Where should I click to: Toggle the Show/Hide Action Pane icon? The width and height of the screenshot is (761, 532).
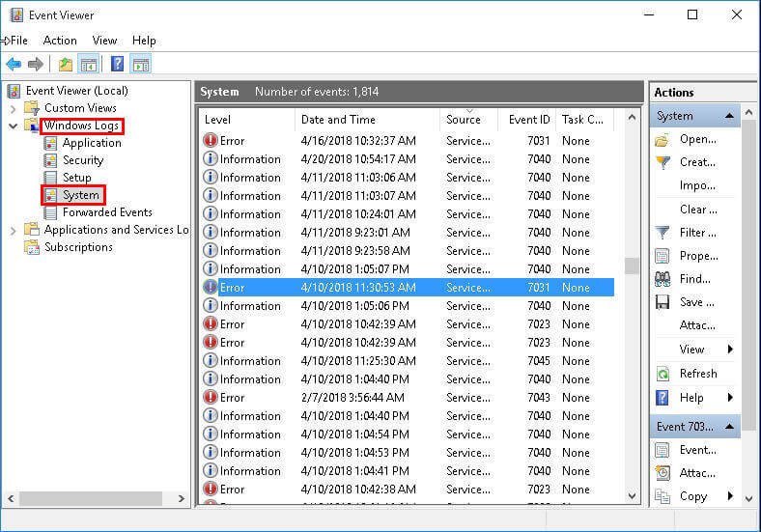tap(141, 65)
